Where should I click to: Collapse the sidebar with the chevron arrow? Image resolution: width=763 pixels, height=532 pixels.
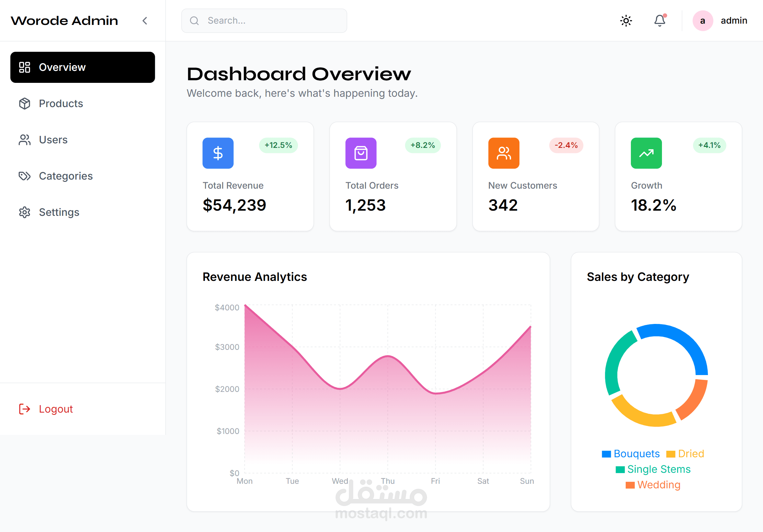(x=145, y=21)
